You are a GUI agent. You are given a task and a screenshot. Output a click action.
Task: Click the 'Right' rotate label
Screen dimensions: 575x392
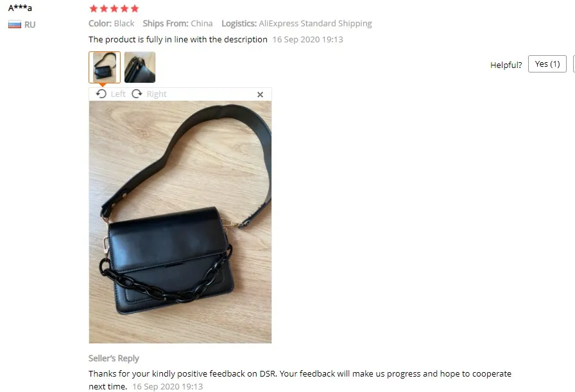click(157, 94)
